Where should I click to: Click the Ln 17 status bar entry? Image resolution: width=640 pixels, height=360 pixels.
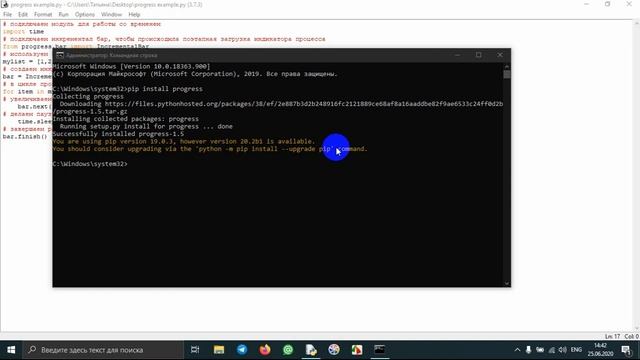click(612, 336)
